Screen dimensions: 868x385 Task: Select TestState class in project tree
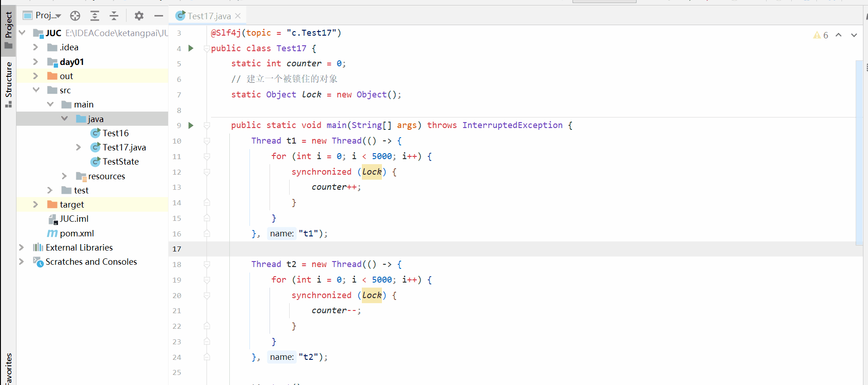click(121, 161)
